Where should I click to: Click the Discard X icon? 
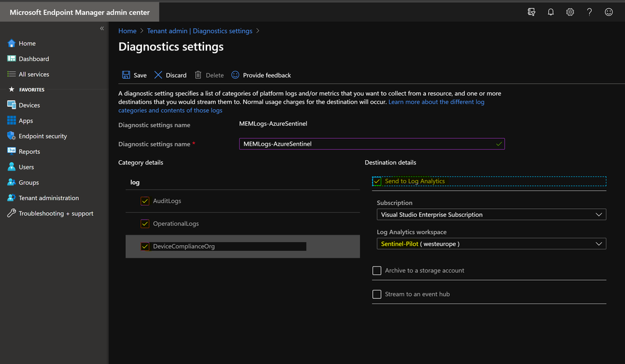click(x=158, y=75)
